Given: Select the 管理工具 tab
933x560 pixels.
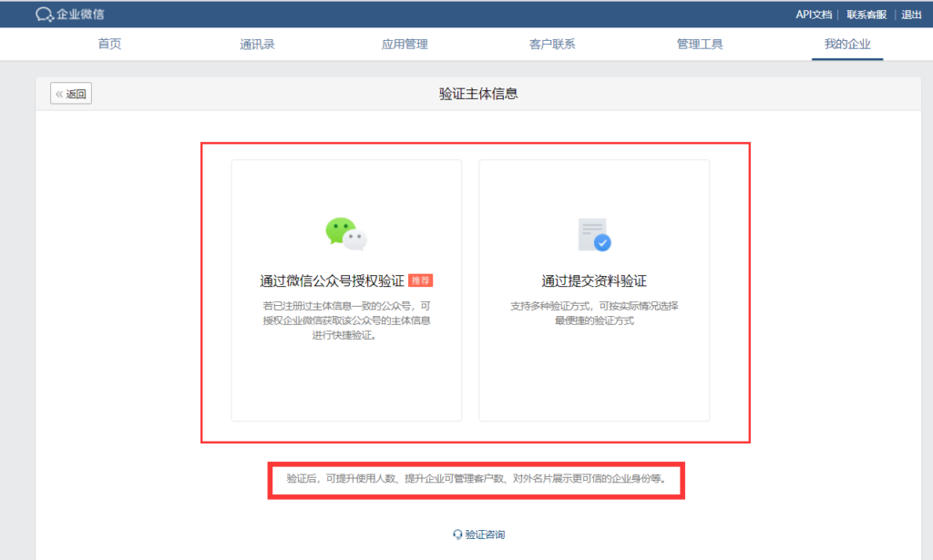Looking at the screenshot, I should (x=700, y=44).
